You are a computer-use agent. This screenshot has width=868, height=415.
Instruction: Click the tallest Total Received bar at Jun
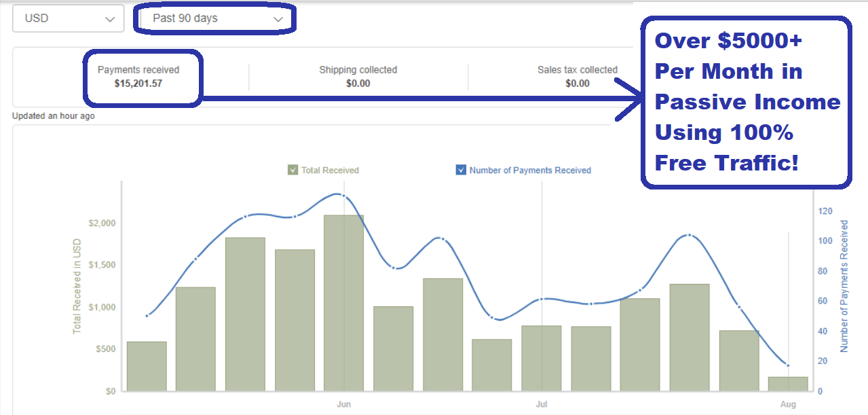point(343,303)
